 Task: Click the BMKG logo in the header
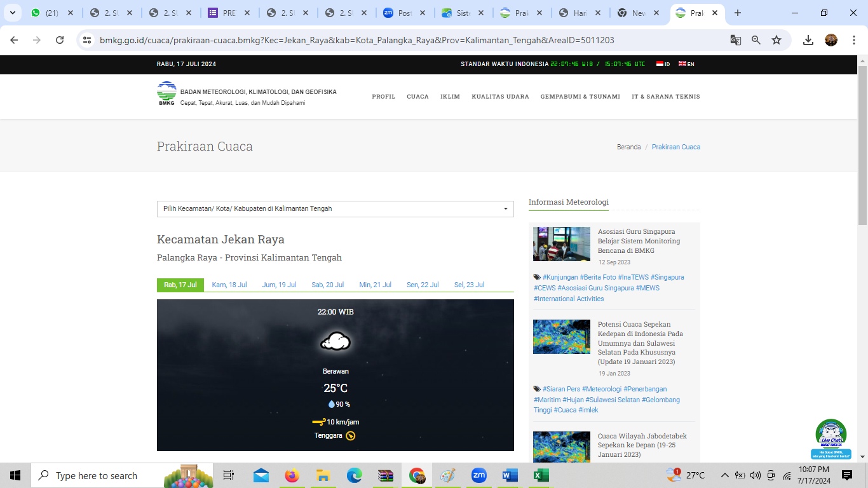tap(166, 93)
